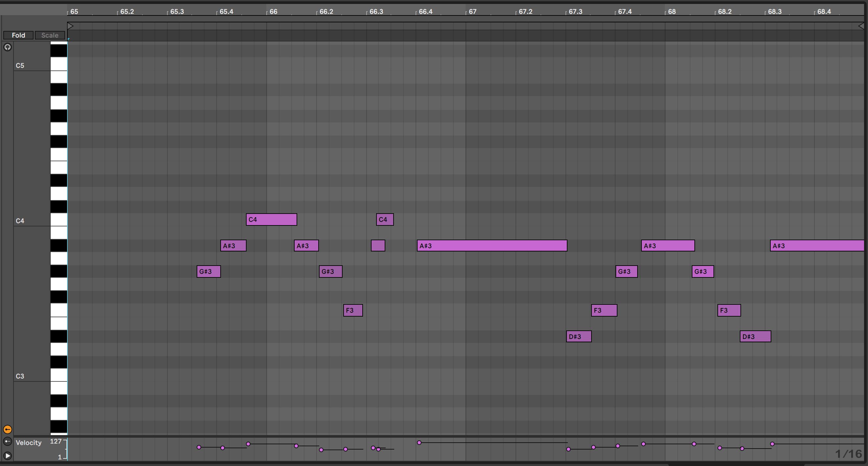868x466 pixels.
Task: Click the A#3 black piano key
Action: [59, 246]
